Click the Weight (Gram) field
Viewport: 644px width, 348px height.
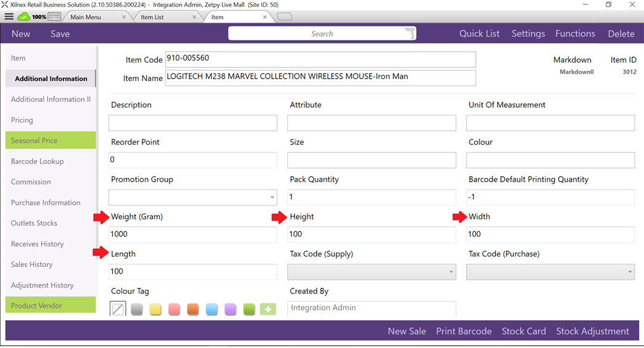(193, 234)
